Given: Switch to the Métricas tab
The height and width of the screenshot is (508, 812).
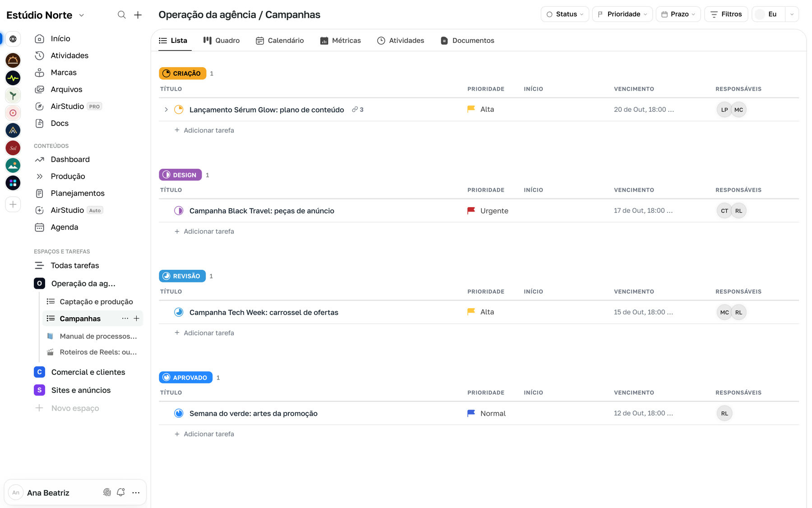Looking at the screenshot, I should 341,41.
